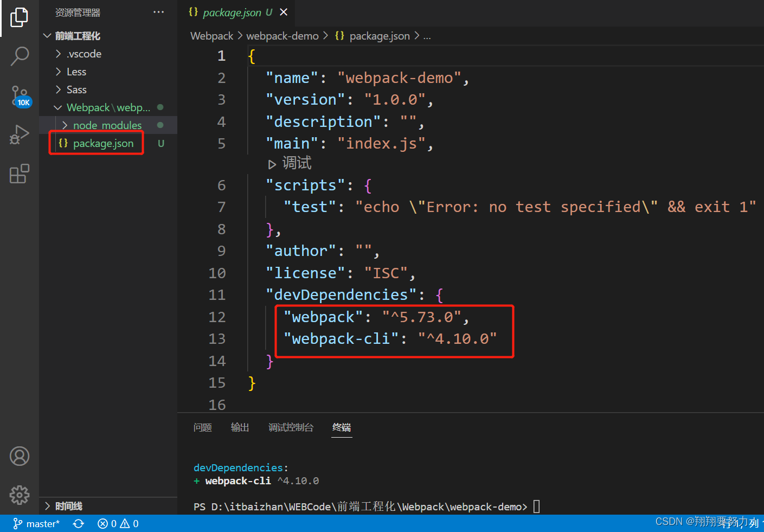Click the "1.0.0" version value

pos(395,100)
